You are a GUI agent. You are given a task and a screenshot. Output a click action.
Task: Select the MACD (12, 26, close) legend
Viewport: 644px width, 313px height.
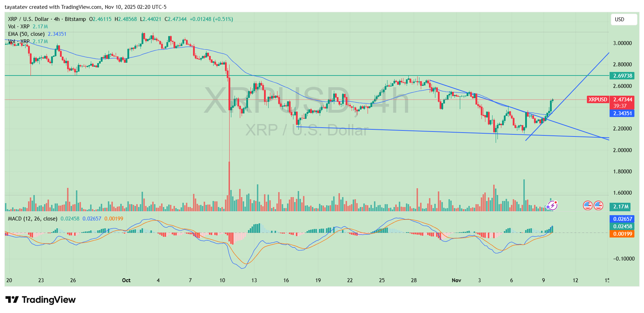pyautogui.click(x=32, y=219)
